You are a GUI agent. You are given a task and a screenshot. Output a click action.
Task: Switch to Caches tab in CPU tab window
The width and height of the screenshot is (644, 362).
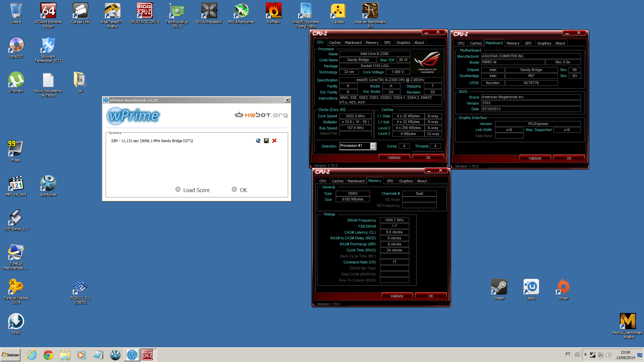(x=335, y=43)
